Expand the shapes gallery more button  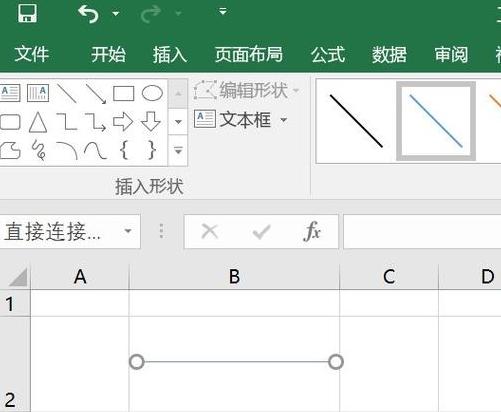pos(178,151)
